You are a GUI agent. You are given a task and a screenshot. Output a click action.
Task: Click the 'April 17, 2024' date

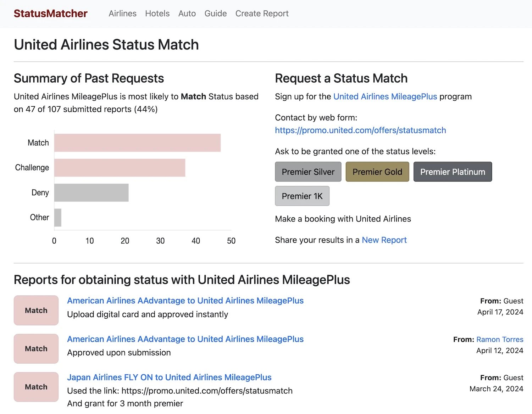(500, 312)
